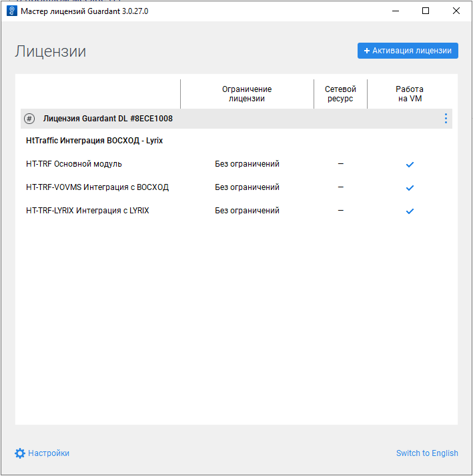
Task: Click VM checkmark for HT-TRF-LYRIX row
Action: point(410,211)
